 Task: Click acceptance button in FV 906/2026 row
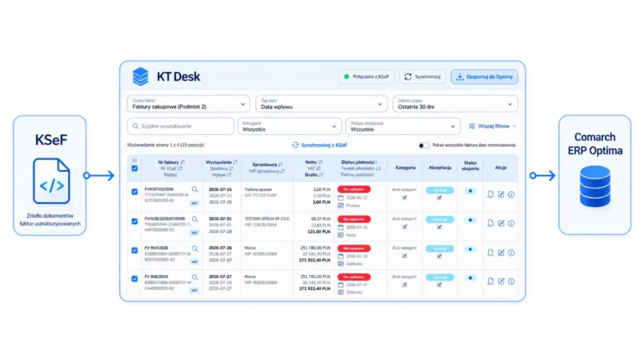[439, 277]
